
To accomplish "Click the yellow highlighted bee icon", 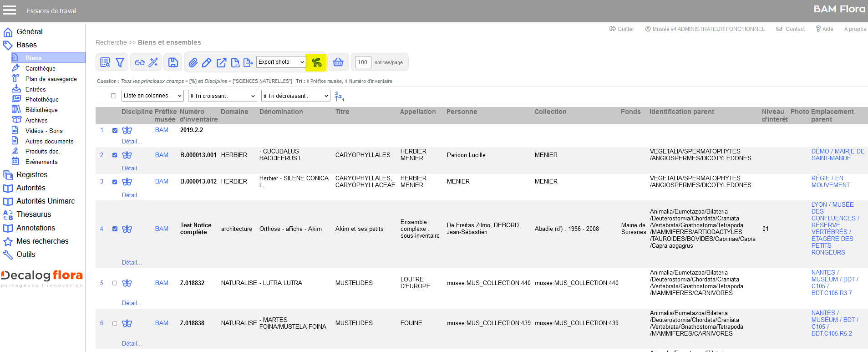I will (316, 62).
